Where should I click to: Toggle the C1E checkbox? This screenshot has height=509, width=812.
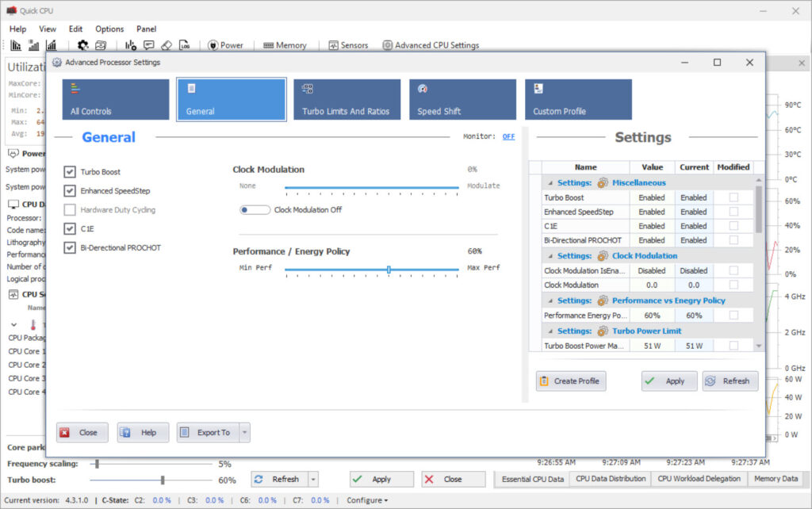(70, 229)
